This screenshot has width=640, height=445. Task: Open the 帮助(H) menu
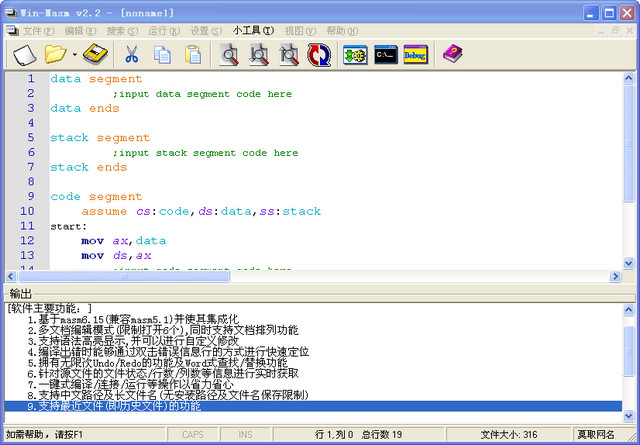(342, 31)
